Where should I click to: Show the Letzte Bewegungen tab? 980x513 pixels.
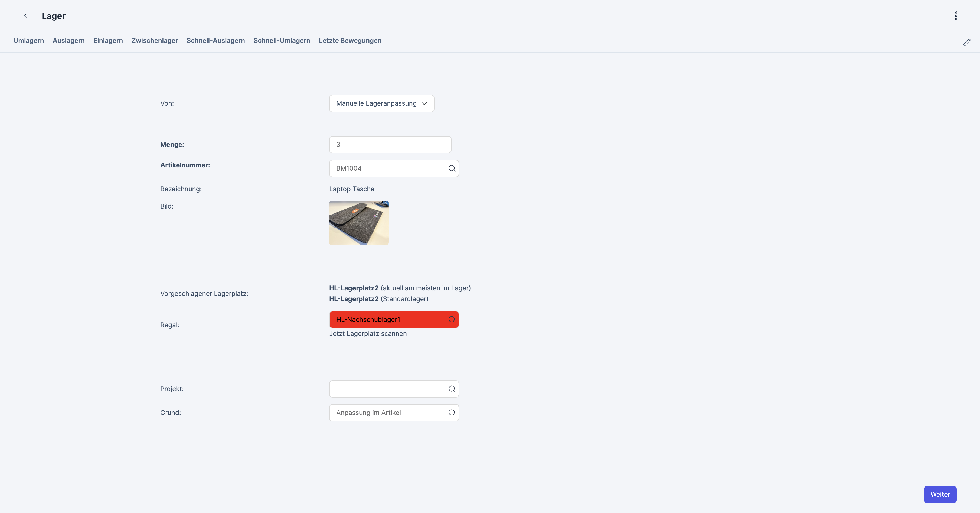pyautogui.click(x=349, y=41)
